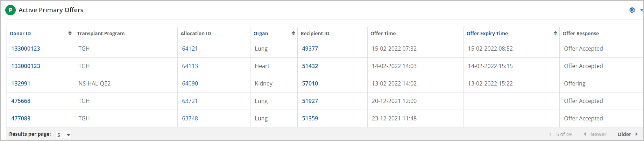644x141 pixels.
Task: Expand the dropdown caret beside gear
Action: pos(642,10)
